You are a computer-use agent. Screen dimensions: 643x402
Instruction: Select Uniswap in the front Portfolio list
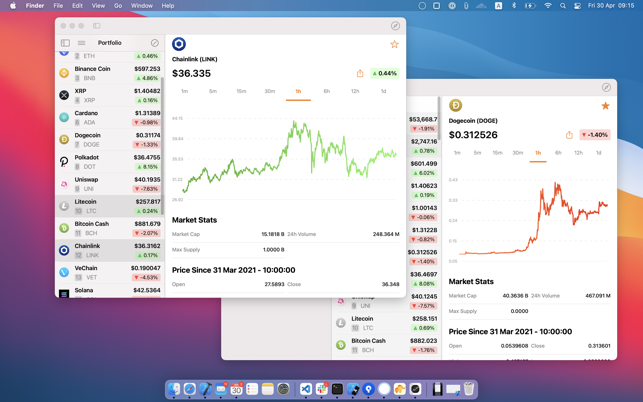point(110,184)
